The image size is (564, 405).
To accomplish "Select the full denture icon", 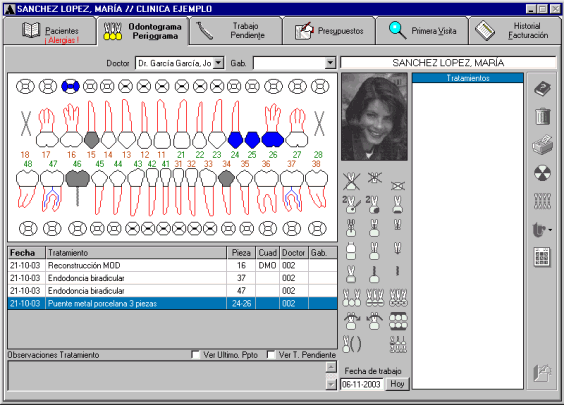I will coord(398,321).
